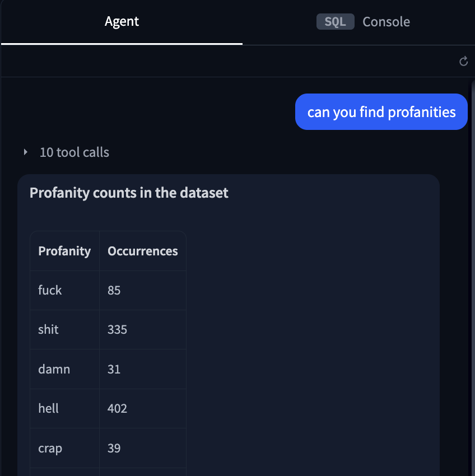Select the "hell" table cell
Viewport: 475px width, 476px height.
[48, 408]
